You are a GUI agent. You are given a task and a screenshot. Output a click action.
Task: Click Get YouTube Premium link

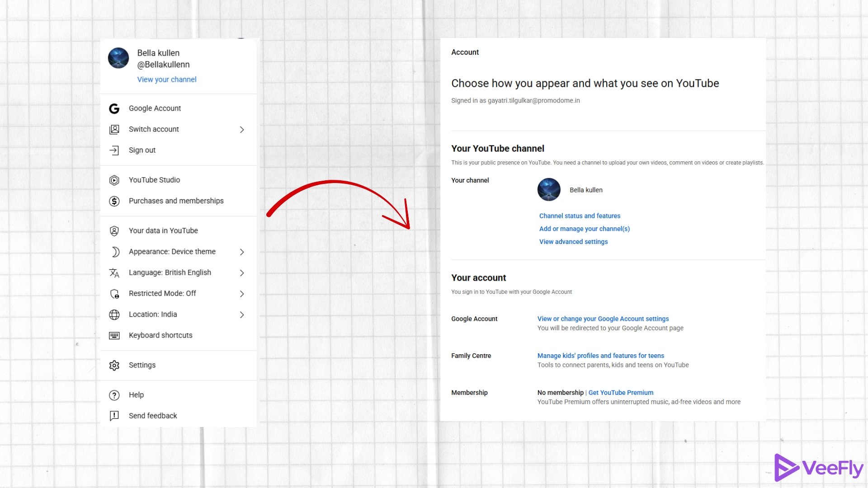pos(620,393)
